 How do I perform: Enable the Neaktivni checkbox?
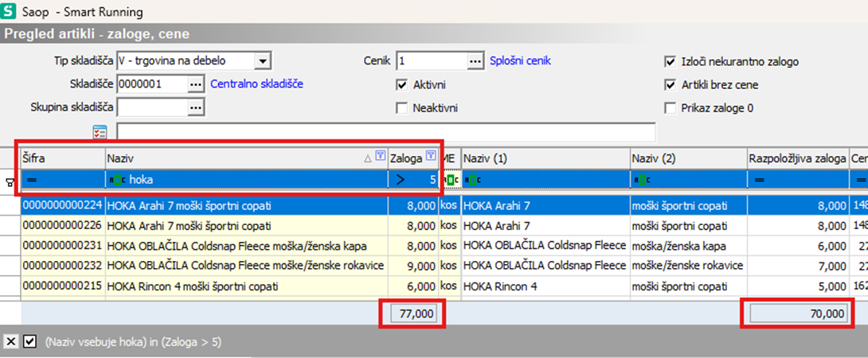coord(402,108)
